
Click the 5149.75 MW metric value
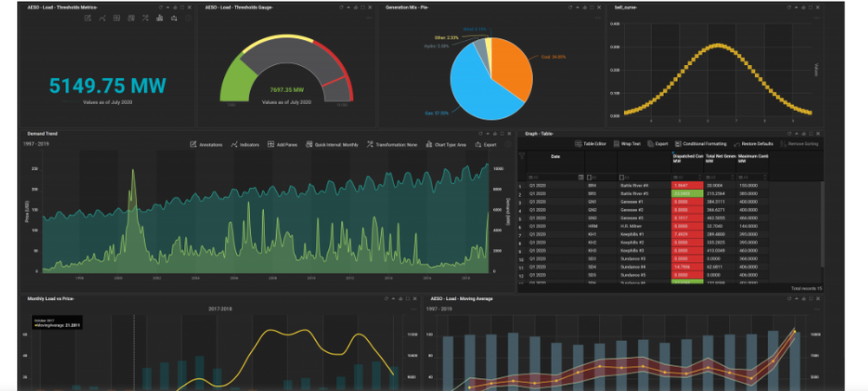(108, 86)
